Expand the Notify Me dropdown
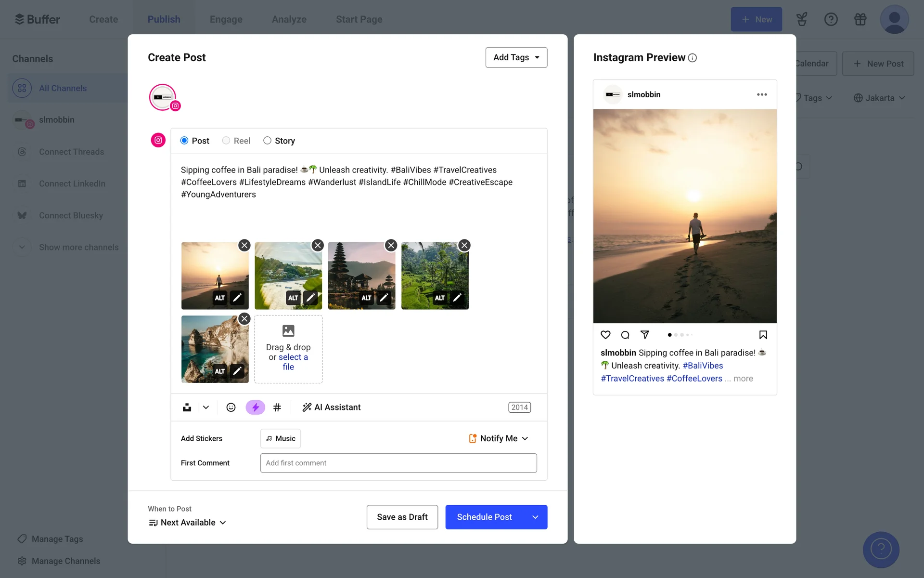 coord(499,438)
